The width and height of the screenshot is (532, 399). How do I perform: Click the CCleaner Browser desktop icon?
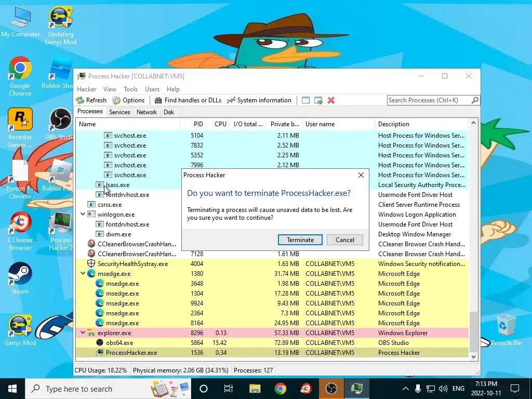click(20, 231)
